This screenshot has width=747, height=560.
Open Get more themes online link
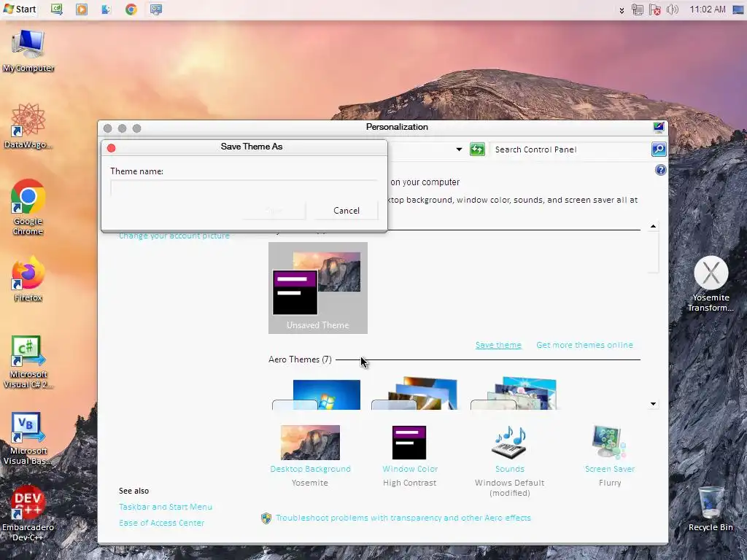pos(584,345)
